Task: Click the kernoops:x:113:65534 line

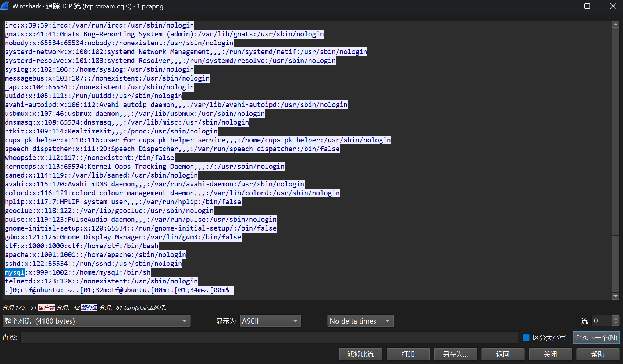Action: [145, 167]
